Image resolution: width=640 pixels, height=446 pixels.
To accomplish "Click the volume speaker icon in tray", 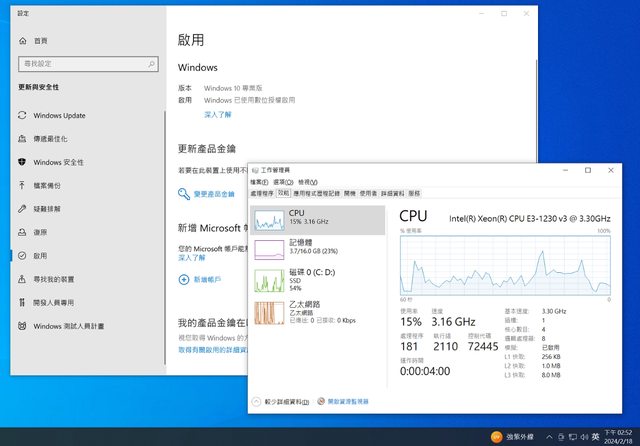I will click(584, 437).
